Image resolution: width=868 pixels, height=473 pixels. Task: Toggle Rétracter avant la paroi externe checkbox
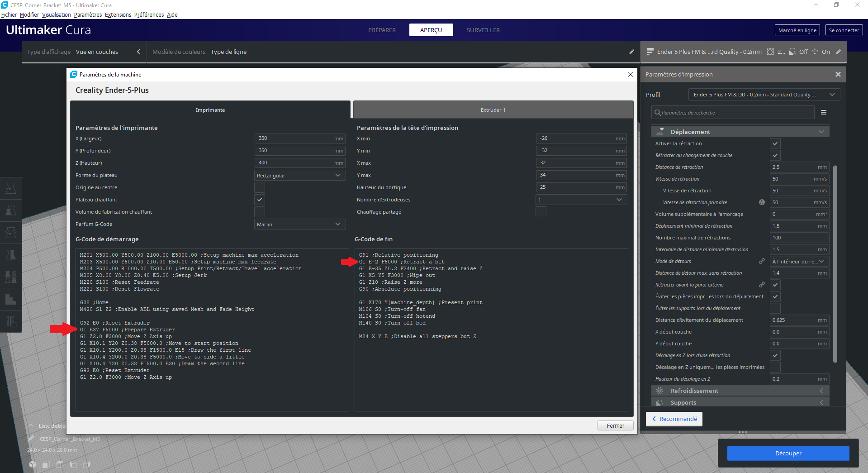coord(775,285)
